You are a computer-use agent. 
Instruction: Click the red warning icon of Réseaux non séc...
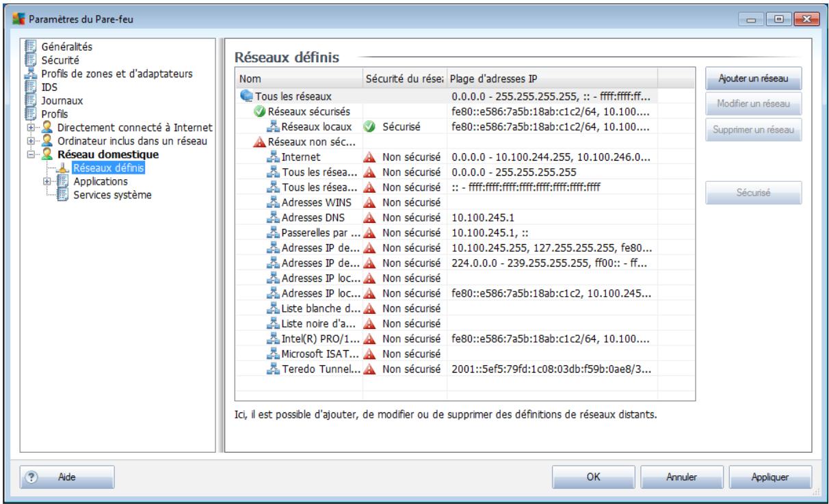(x=260, y=142)
